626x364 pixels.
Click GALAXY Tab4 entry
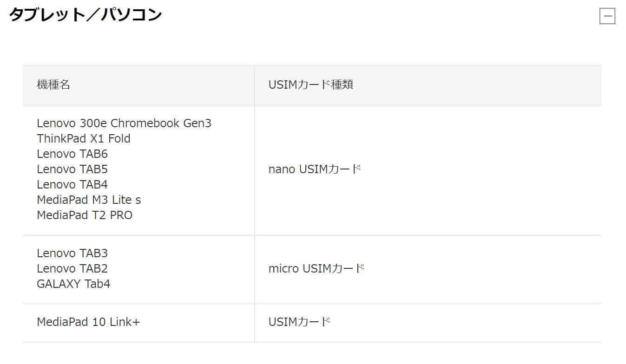(x=73, y=284)
